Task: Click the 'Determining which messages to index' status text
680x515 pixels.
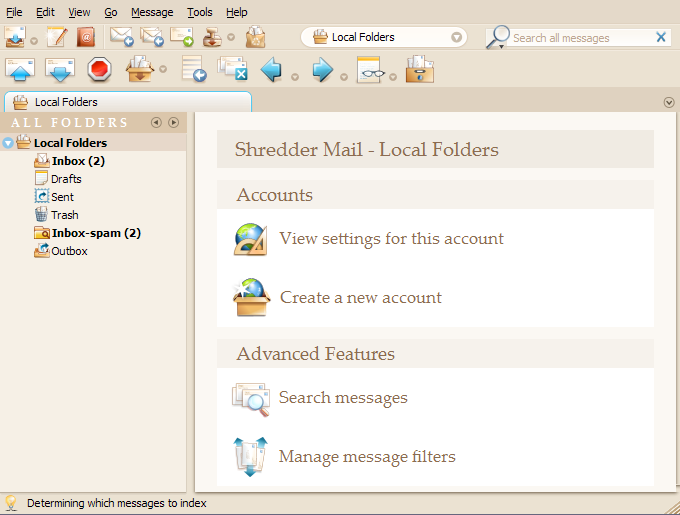Action: tap(117, 503)
